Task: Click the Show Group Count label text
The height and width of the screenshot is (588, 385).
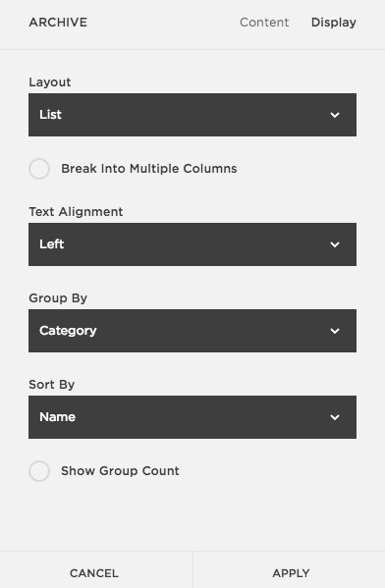Action: pos(120,471)
